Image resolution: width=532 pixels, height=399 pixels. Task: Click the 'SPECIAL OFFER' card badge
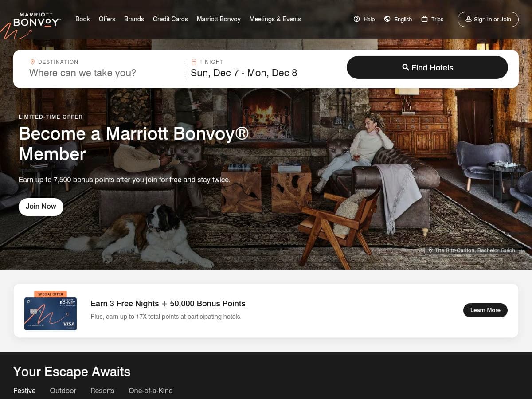coord(51,294)
